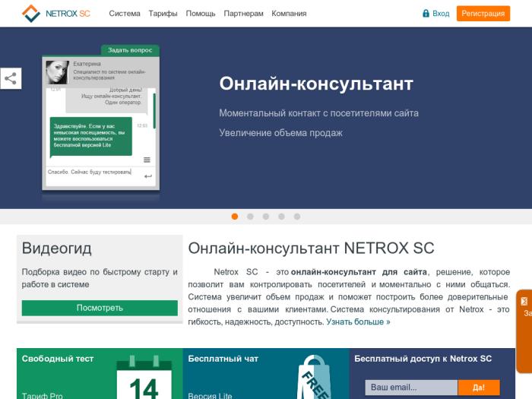Click the Да! email submit button

479,388
